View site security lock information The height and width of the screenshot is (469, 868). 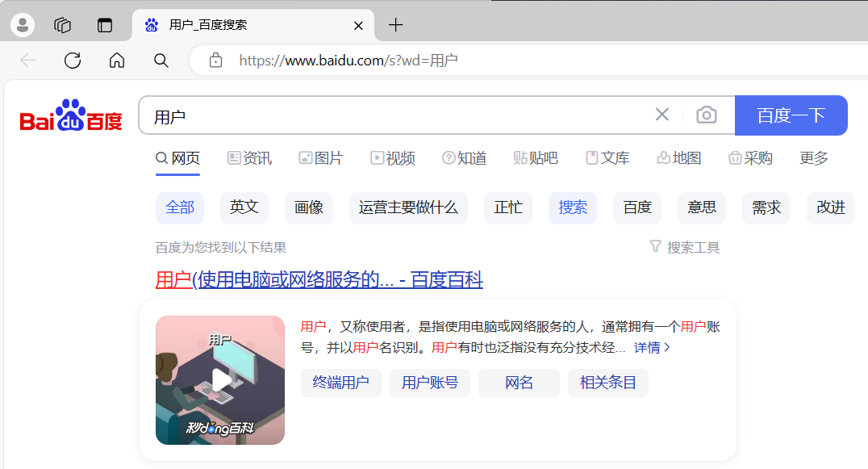tap(215, 61)
